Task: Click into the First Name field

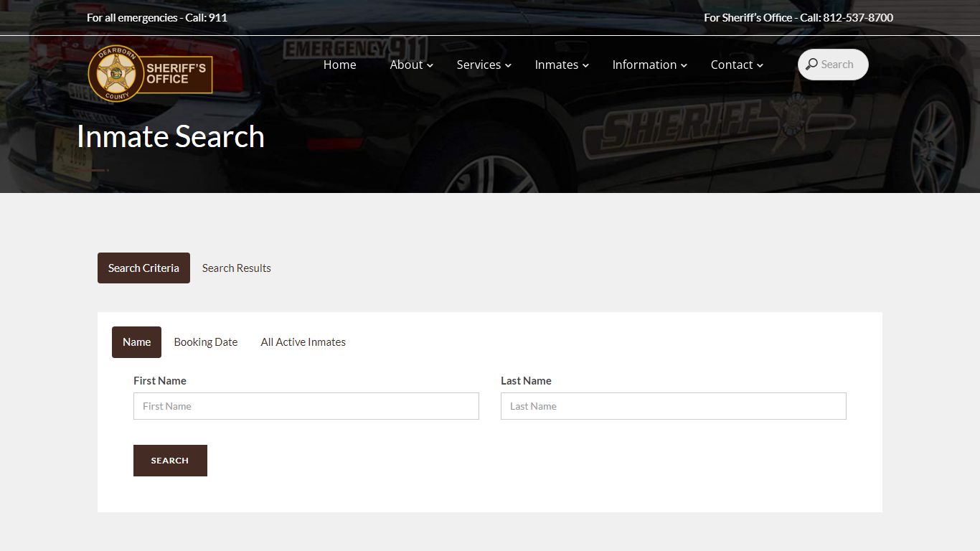Action: (306, 406)
